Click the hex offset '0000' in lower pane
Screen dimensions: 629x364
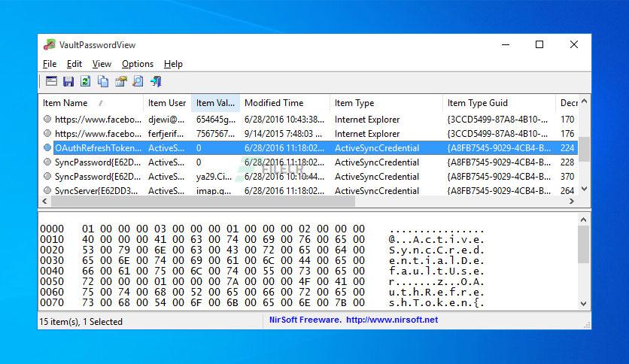(x=52, y=229)
